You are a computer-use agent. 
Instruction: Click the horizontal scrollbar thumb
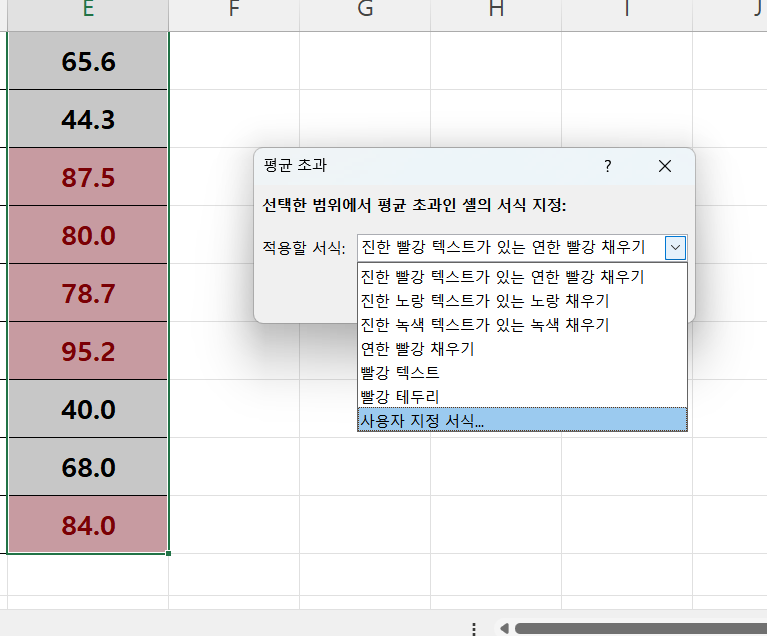coord(641,628)
